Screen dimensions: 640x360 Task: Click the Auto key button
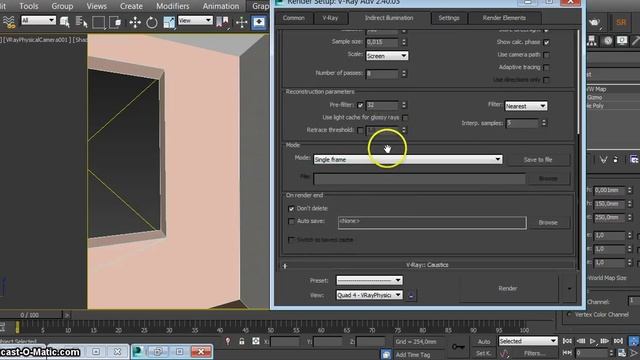click(x=484, y=341)
